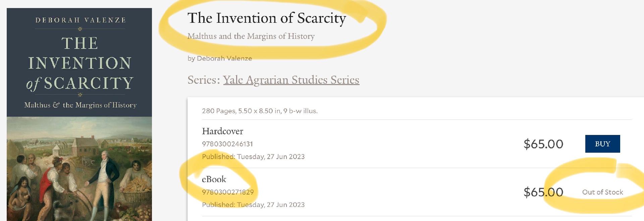Image resolution: width=644 pixels, height=221 pixels.
Task: Click the subtitle printed on the book cover
Action: click(80, 105)
